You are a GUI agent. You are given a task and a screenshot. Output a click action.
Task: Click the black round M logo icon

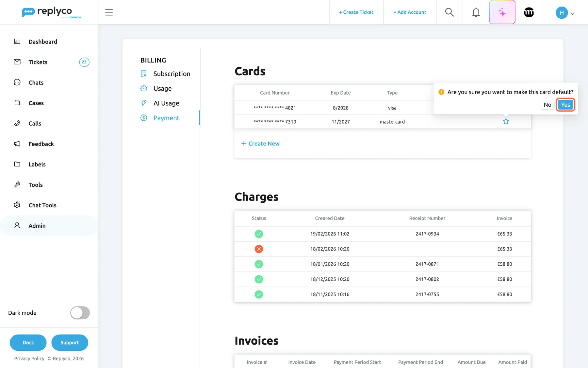tap(529, 12)
